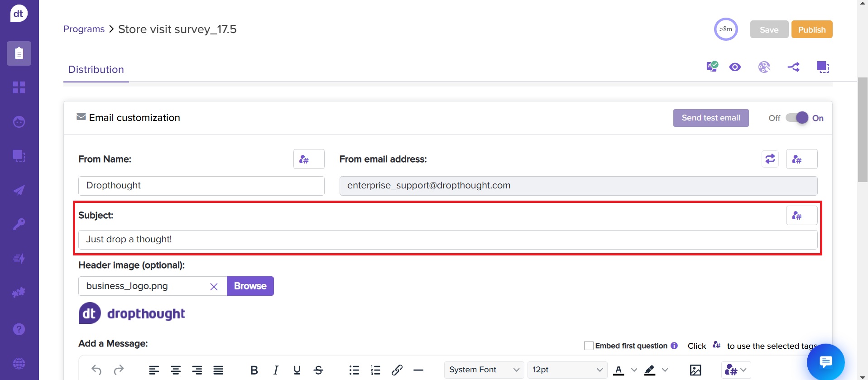The image size is (868, 380).
Task: Expand the 12pt font size dropdown
Action: coord(567,370)
